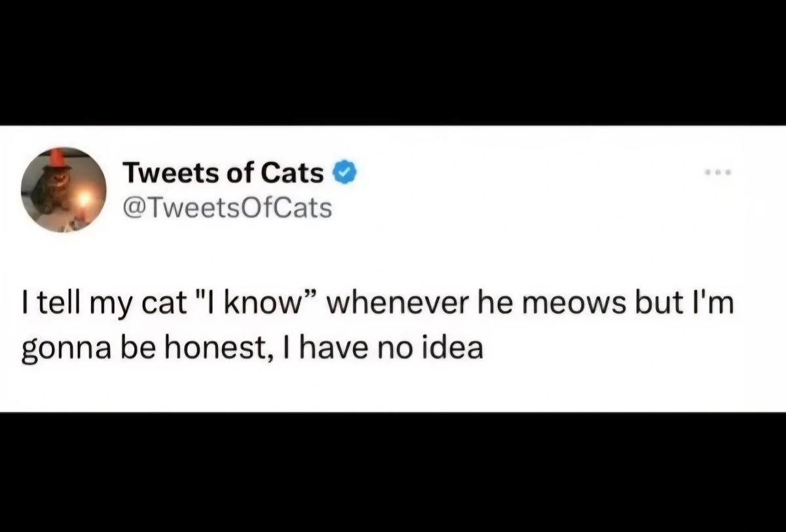Open the three-dot more options menu
This screenshot has height=532, width=786.
[719, 173]
